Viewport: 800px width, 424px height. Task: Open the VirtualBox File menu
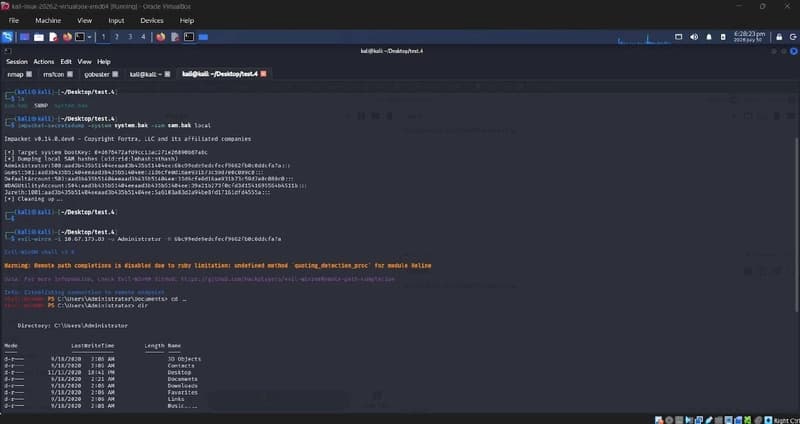pos(14,20)
